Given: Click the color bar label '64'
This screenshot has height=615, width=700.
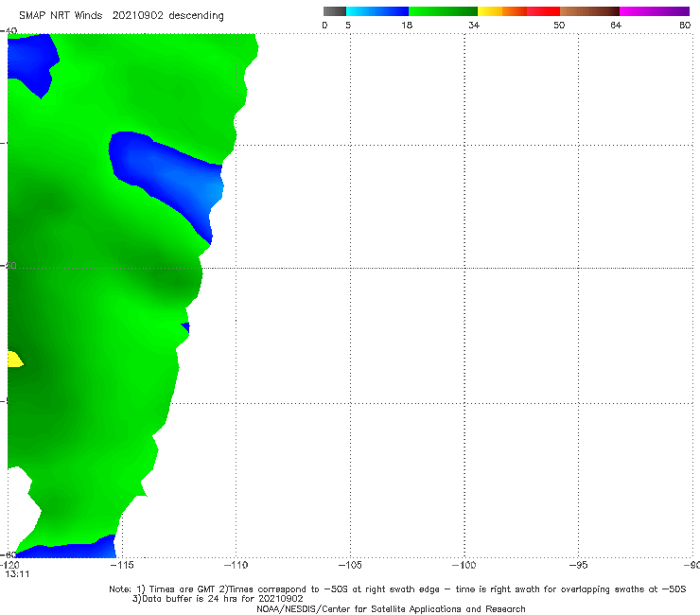Looking at the screenshot, I should (616, 25).
